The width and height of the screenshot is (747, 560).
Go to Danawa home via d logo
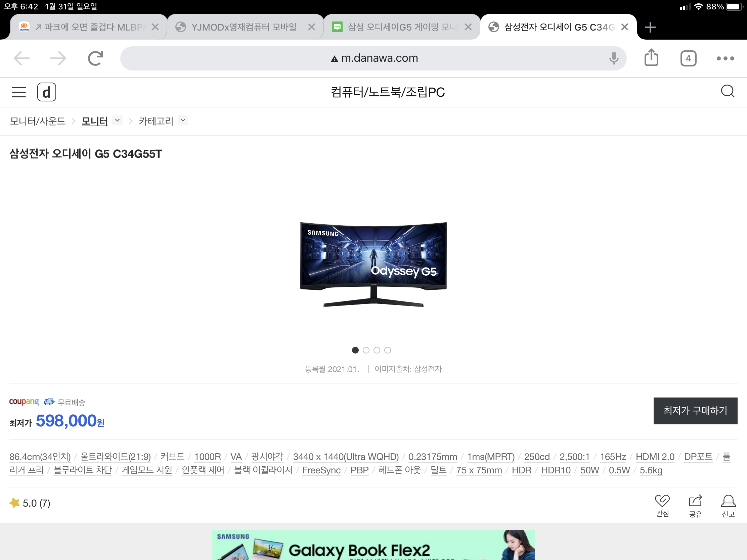(x=46, y=92)
